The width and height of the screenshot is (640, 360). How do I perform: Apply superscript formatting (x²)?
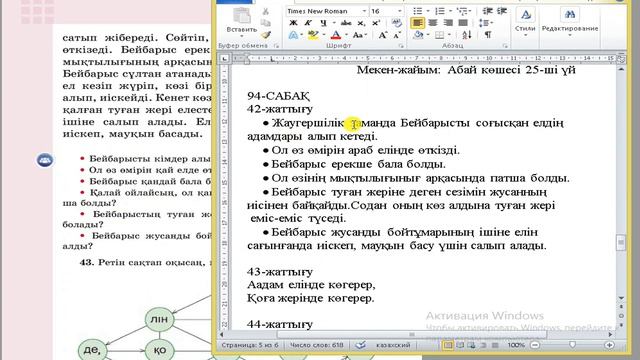click(x=376, y=23)
